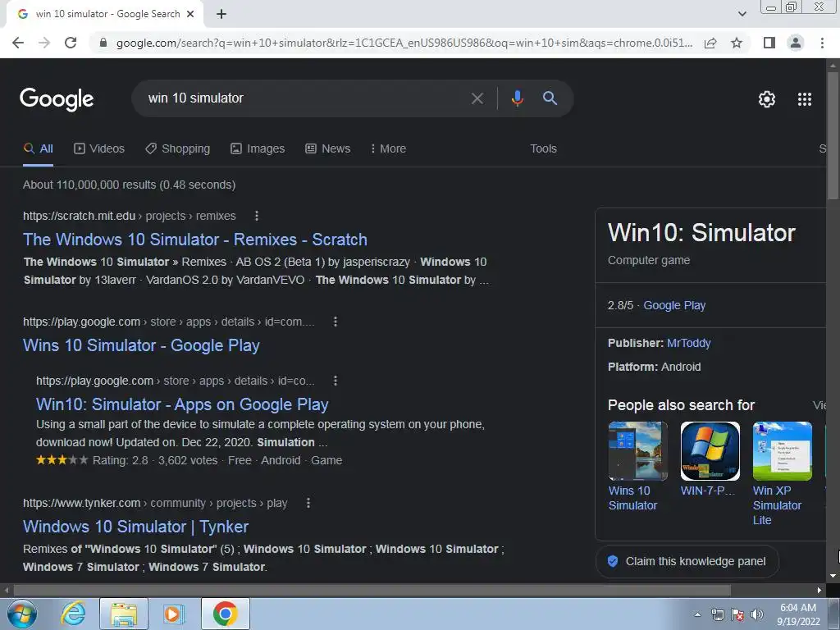840x630 pixels.
Task: Click Google Play rating link in panel
Action: point(674,305)
